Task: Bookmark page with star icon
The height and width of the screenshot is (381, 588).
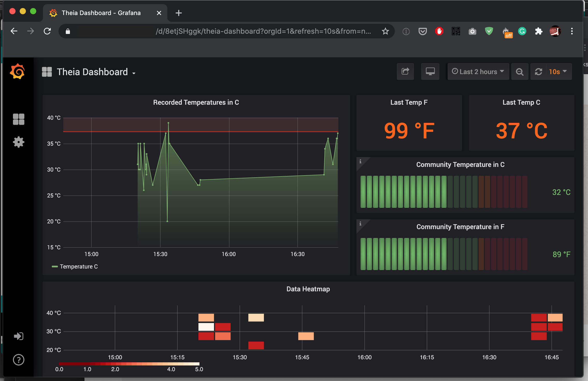Action: click(x=385, y=31)
